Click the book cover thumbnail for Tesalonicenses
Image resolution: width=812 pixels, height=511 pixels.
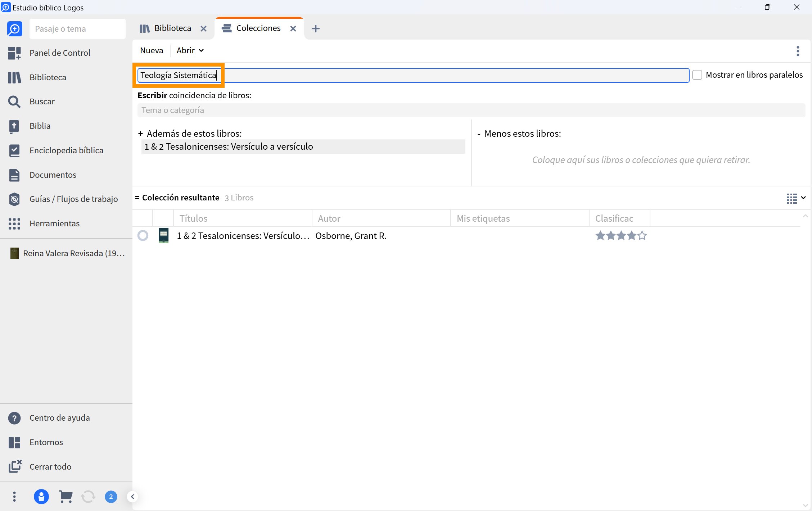[163, 235]
